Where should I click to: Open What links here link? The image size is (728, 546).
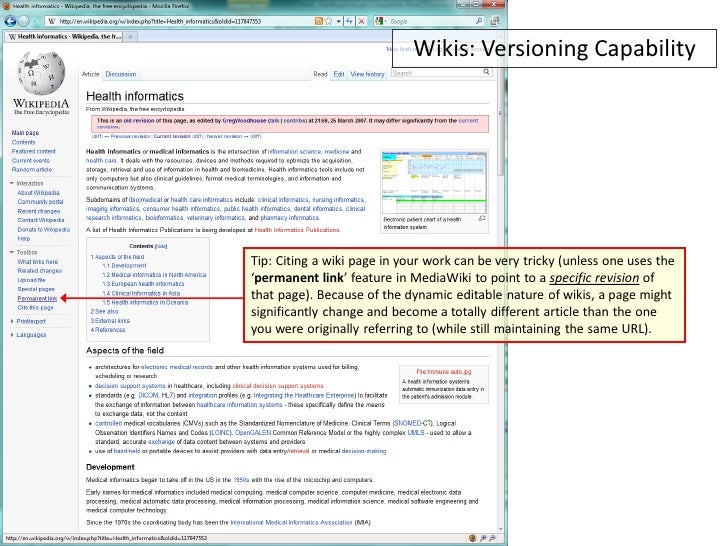pos(38,261)
